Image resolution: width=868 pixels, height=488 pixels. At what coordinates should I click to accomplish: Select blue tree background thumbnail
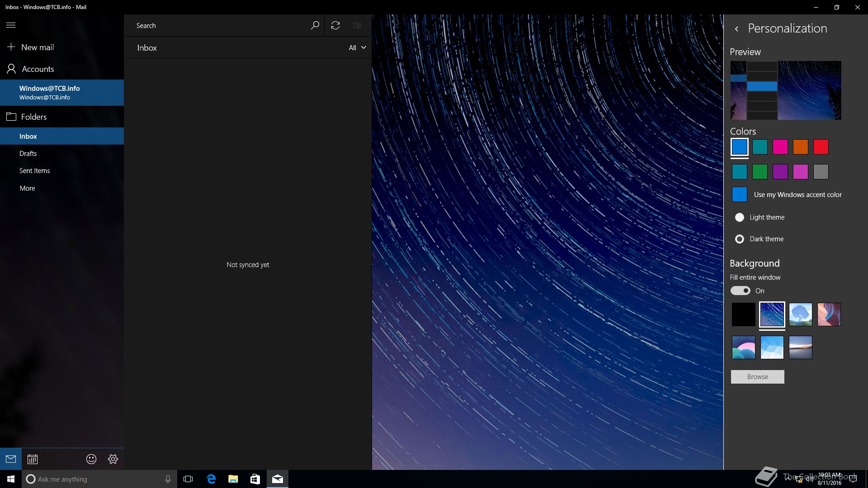[801, 314]
